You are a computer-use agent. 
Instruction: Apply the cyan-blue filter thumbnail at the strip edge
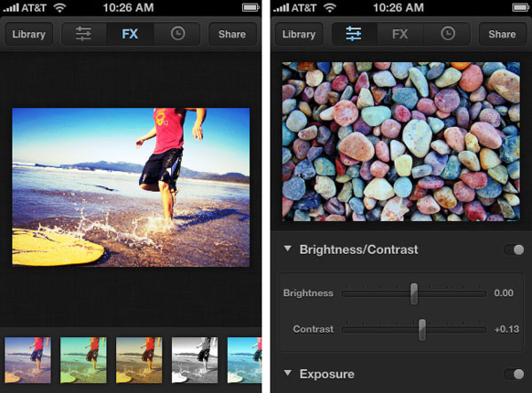(x=244, y=360)
